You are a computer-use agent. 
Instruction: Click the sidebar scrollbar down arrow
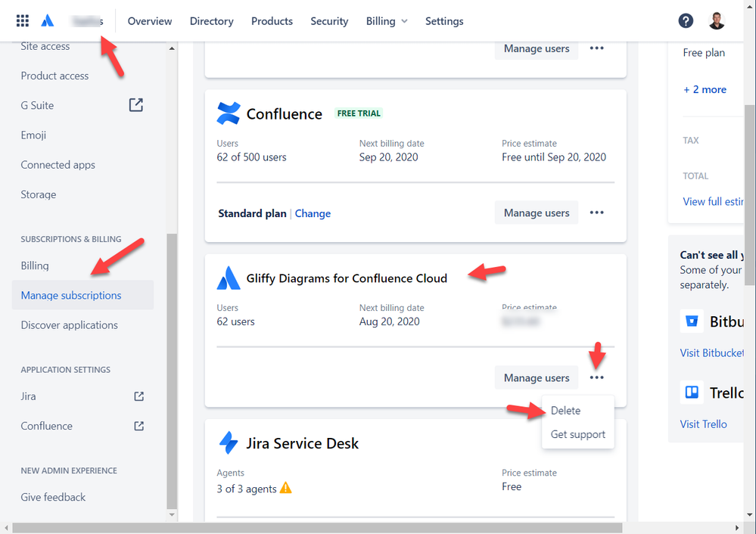pos(172,515)
